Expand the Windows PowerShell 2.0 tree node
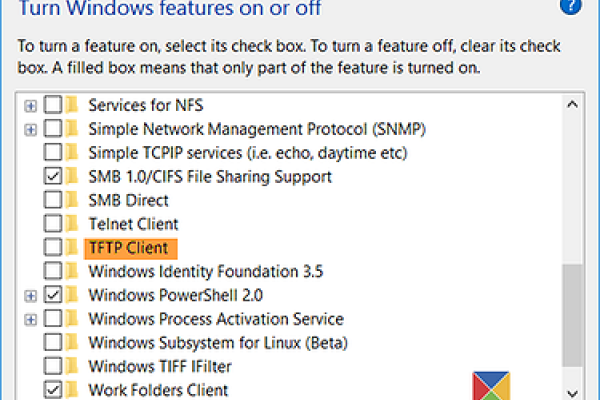 (31, 295)
